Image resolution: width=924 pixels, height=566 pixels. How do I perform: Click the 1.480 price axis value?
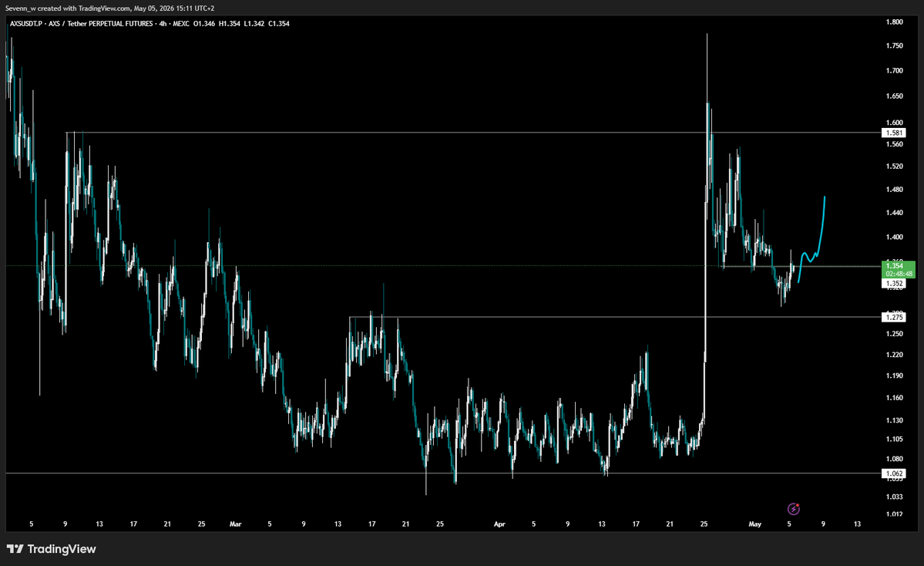click(x=894, y=189)
